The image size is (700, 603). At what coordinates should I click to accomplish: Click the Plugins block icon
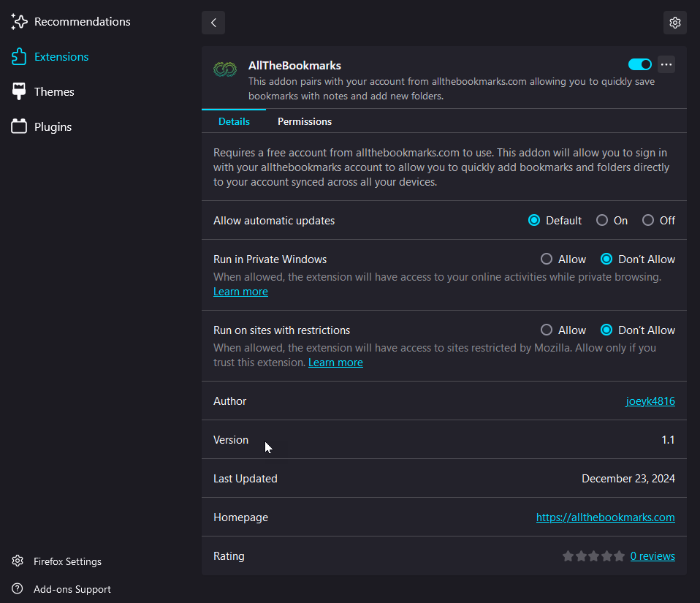[x=19, y=126]
